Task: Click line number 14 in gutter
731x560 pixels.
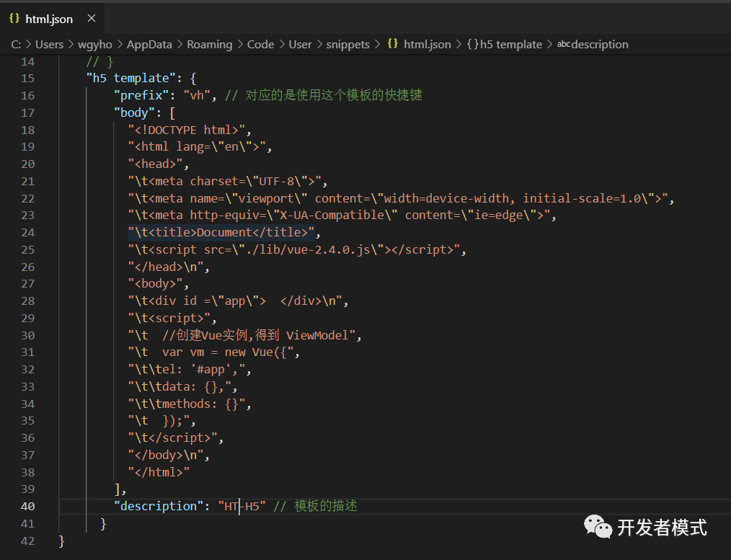Action: [28, 61]
